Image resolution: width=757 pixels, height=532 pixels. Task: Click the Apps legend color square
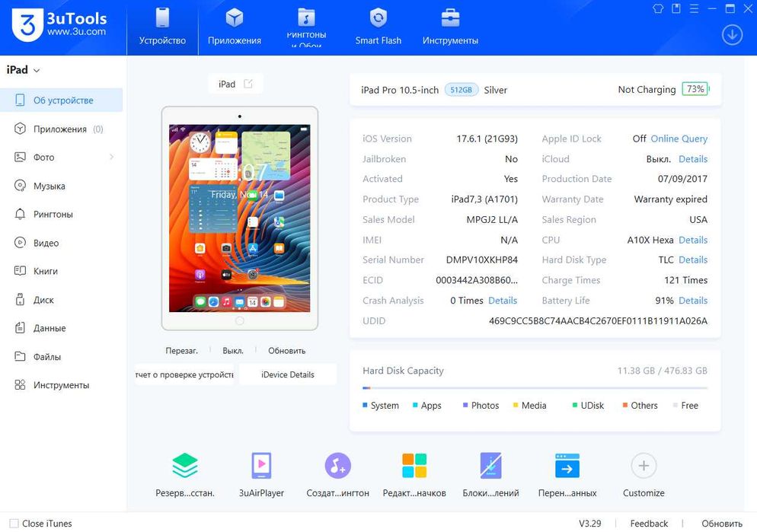[415, 405]
